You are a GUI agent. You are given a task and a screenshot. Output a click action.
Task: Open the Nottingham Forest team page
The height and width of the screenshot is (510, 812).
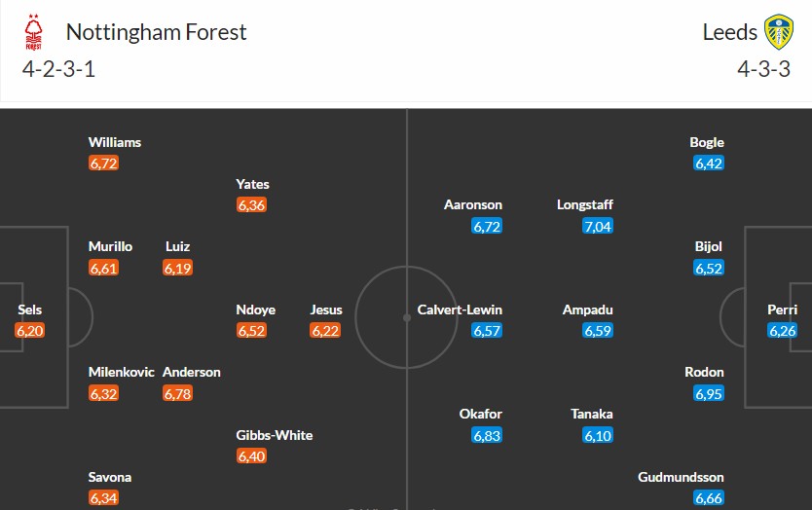[156, 32]
